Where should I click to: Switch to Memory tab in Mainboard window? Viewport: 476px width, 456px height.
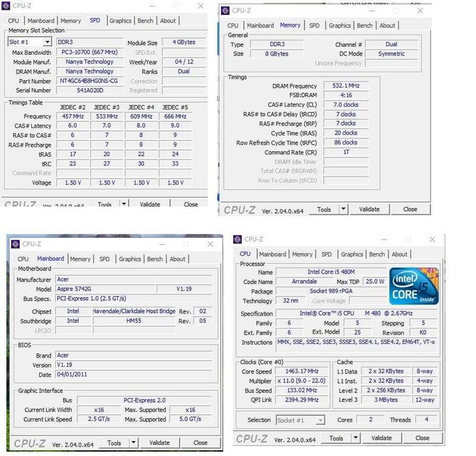point(80,259)
